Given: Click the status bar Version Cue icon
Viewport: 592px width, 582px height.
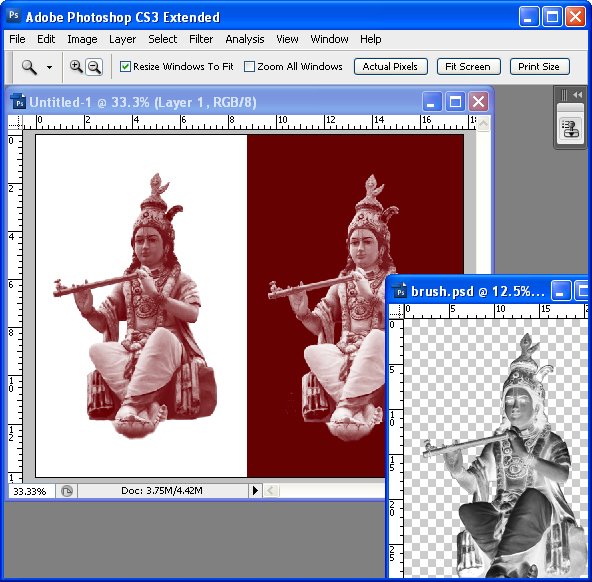Looking at the screenshot, I should pyautogui.click(x=67, y=491).
